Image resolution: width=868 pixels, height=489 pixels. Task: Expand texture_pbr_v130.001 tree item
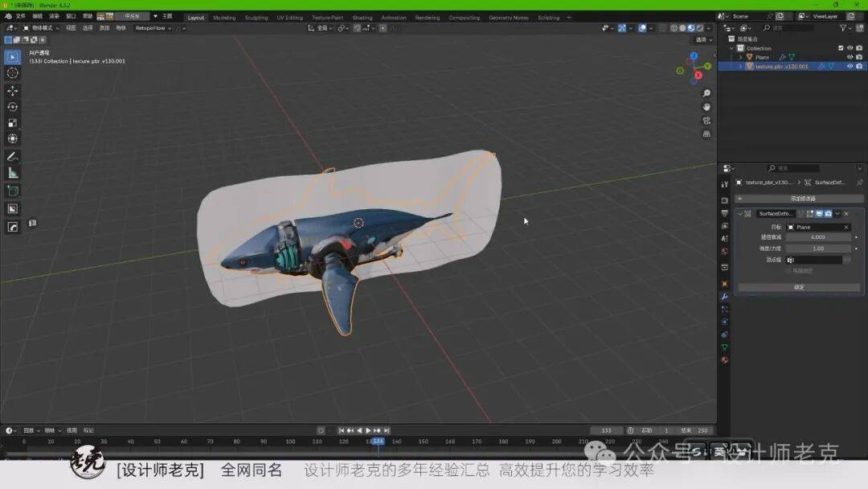coord(741,66)
